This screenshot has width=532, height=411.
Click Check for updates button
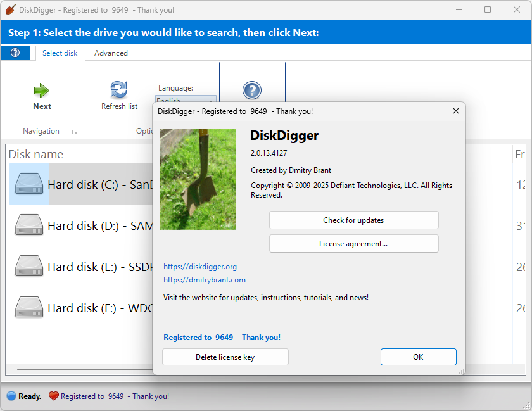click(353, 220)
